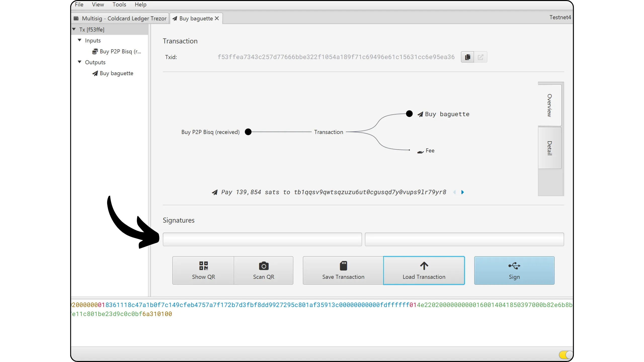Collapse the Tx [f53ffe] tree node

tap(74, 29)
